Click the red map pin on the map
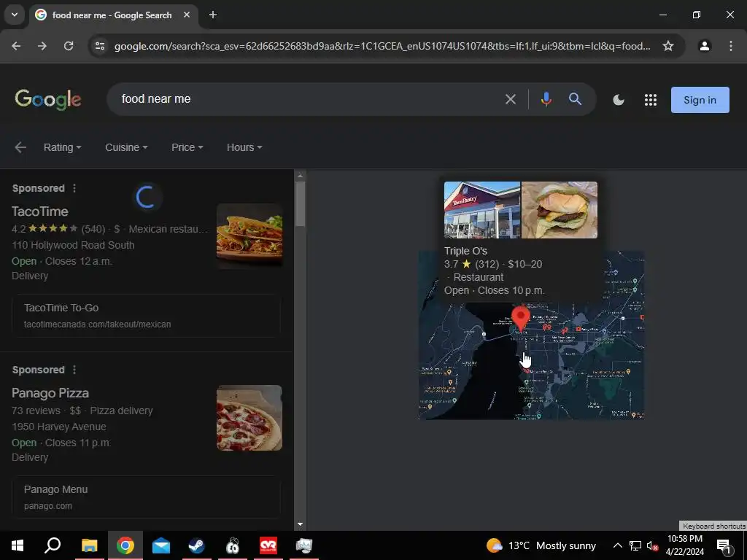The height and width of the screenshot is (560, 747). click(x=521, y=318)
